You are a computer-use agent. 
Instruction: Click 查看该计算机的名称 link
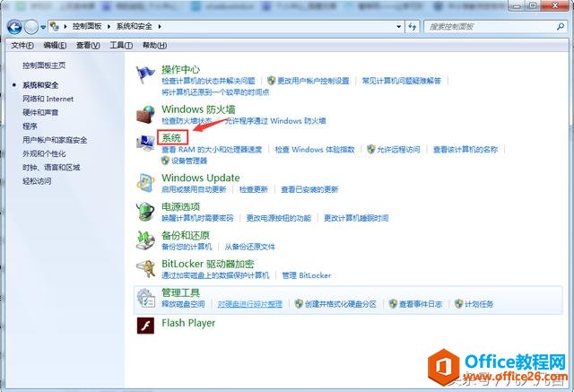tap(465, 149)
